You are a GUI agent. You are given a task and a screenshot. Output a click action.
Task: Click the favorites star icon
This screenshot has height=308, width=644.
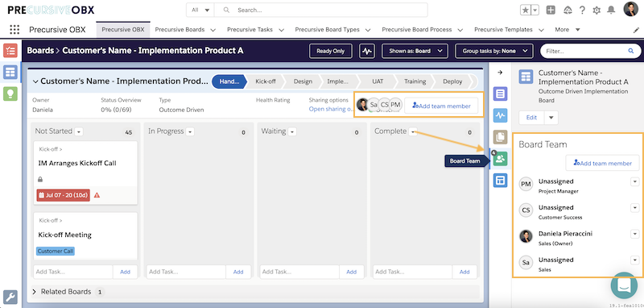tap(526, 10)
